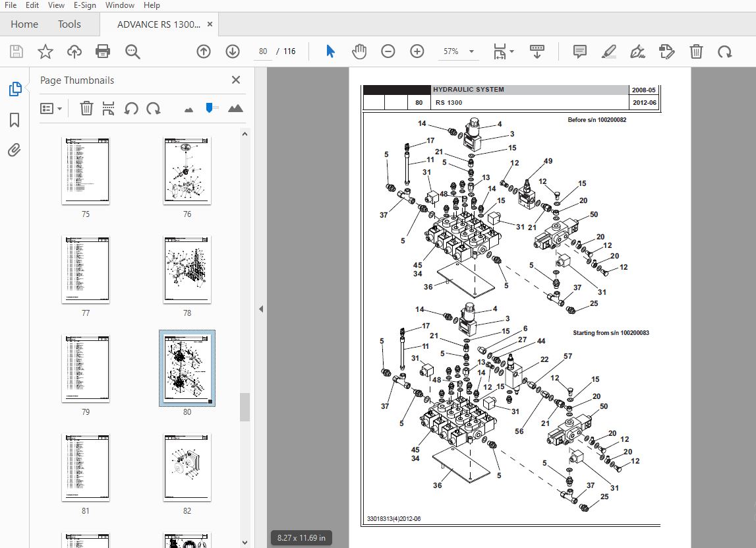Screen dimensions: 756x548
Task: Open the sign document pen tool
Action: 638,51
